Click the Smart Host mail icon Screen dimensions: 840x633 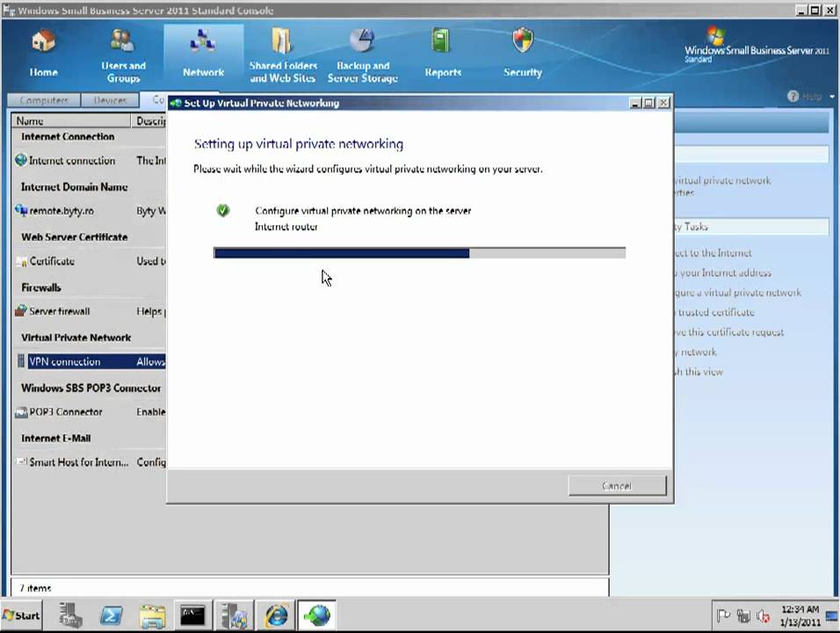click(21, 461)
